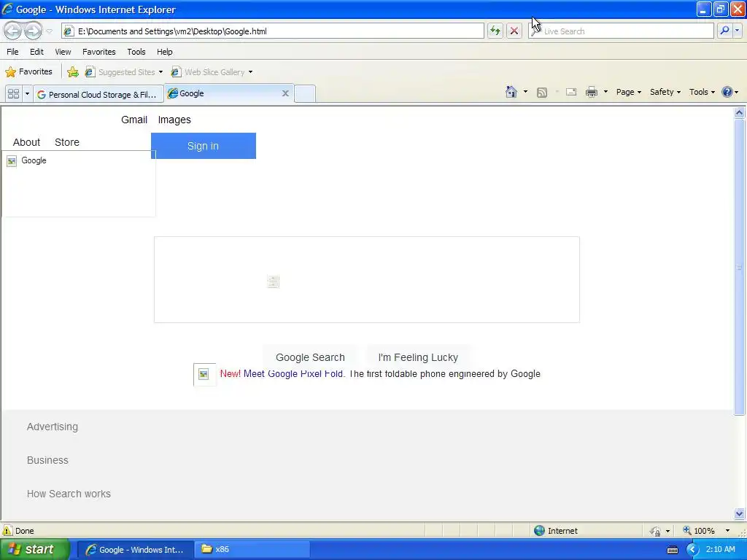747x560 pixels.
Task: Open the Edit menu
Action: 36,52
